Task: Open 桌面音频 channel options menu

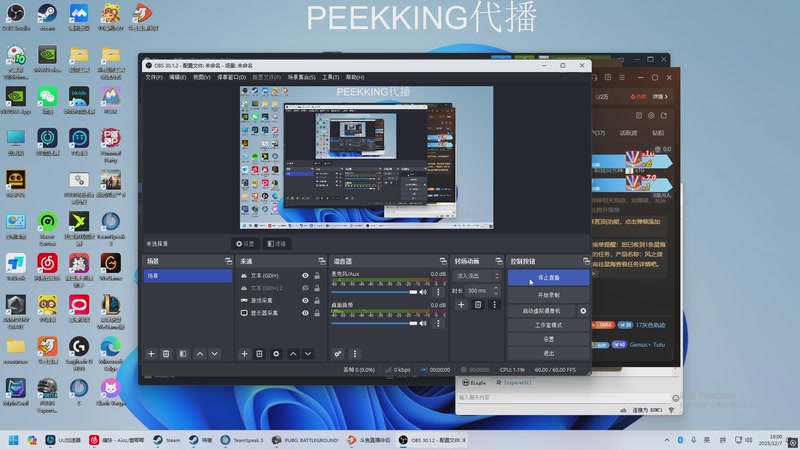Action: click(438, 323)
